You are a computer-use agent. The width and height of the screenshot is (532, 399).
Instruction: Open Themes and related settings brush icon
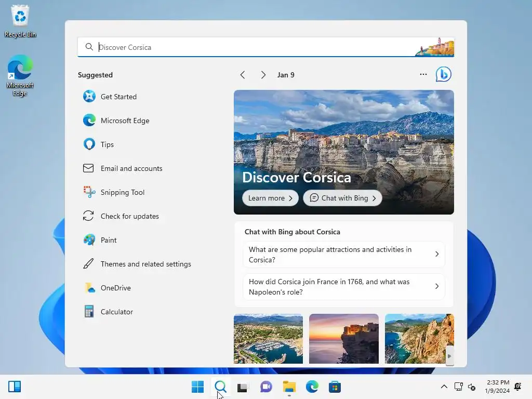click(x=88, y=263)
